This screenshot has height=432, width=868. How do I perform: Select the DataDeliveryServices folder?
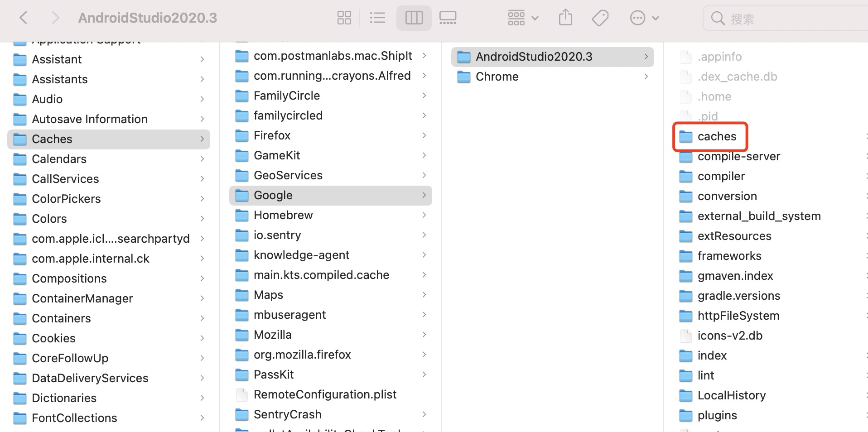(109, 378)
